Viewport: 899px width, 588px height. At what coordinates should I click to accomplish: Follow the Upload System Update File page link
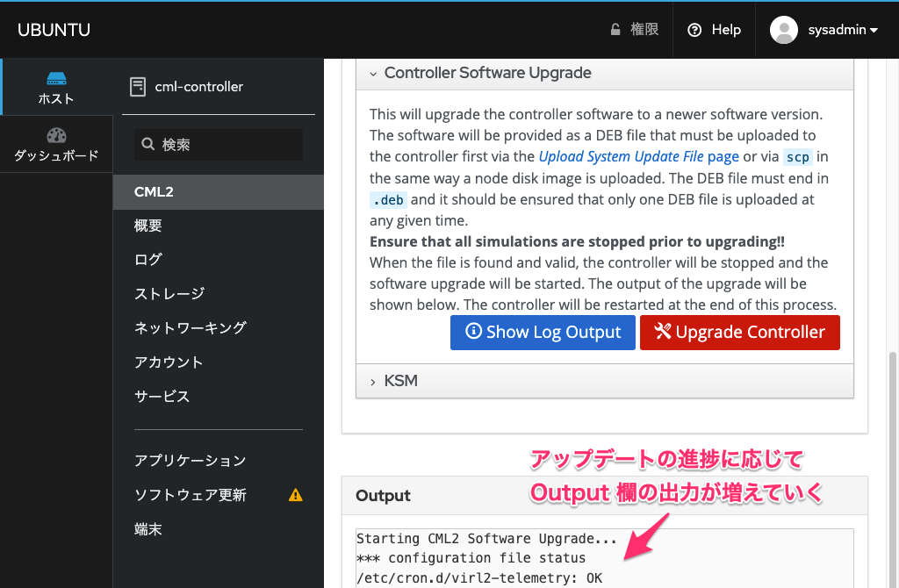click(x=639, y=156)
